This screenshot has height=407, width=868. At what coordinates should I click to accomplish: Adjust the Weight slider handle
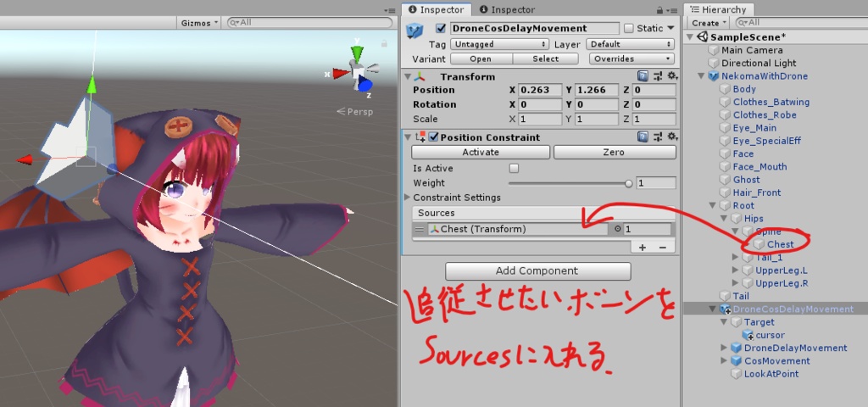[628, 183]
